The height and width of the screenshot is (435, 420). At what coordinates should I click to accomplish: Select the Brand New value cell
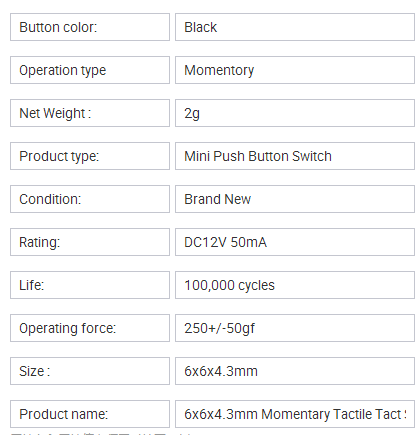pyautogui.click(x=295, y=199)
